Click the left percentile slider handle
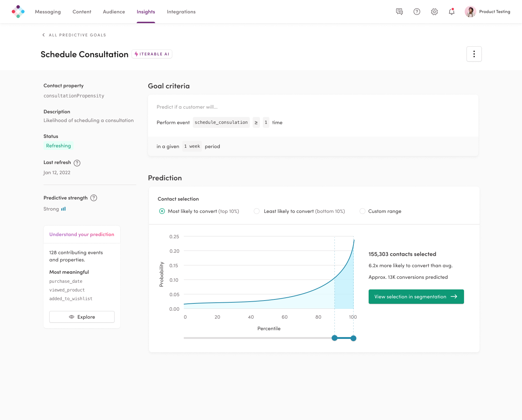 point(335,338)
